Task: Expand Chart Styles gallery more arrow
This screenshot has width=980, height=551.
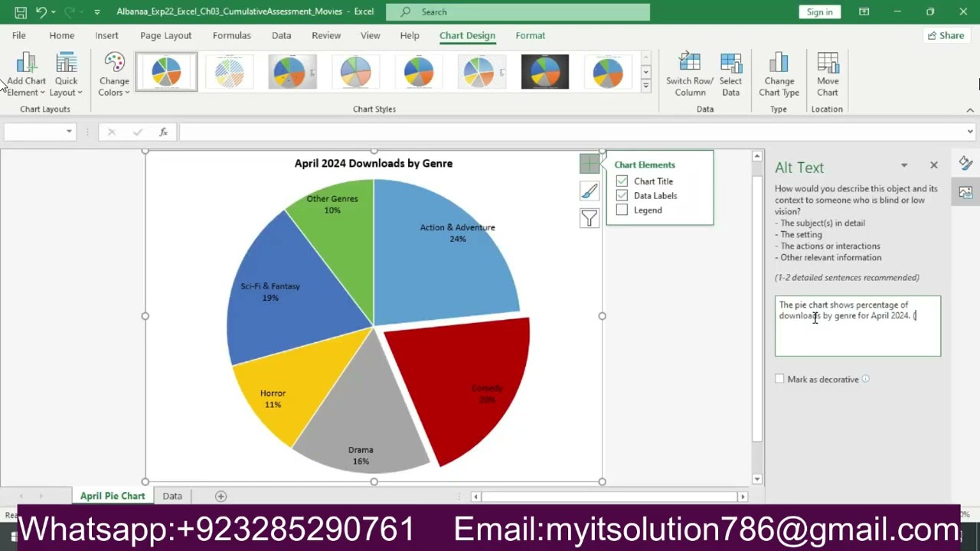Action: 646,86
